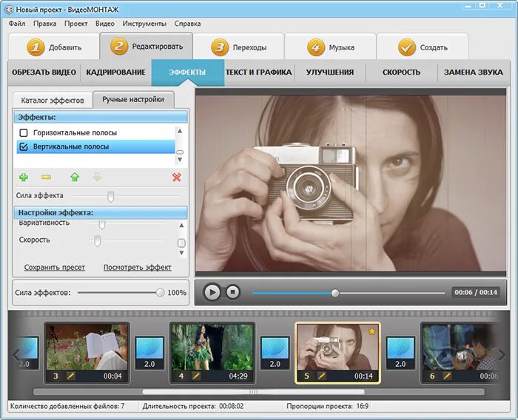Click the greyed move effect down arrow
Viewport: 518px width, 420px height.
tap(97, 177)
